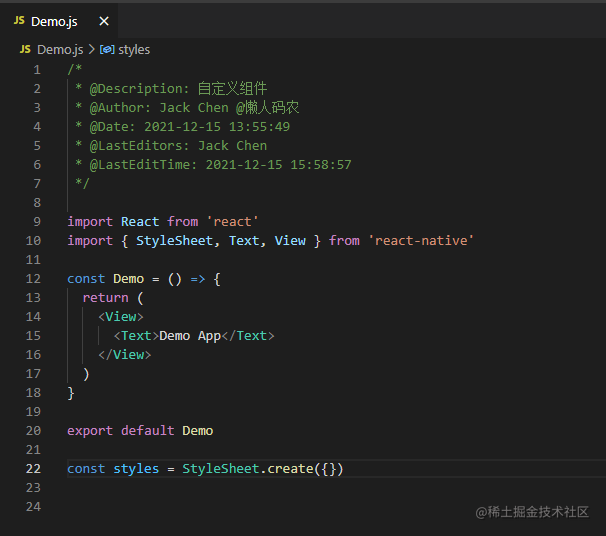
Task: Click the 'react' string on line 9
Action: tap(232, 222)
